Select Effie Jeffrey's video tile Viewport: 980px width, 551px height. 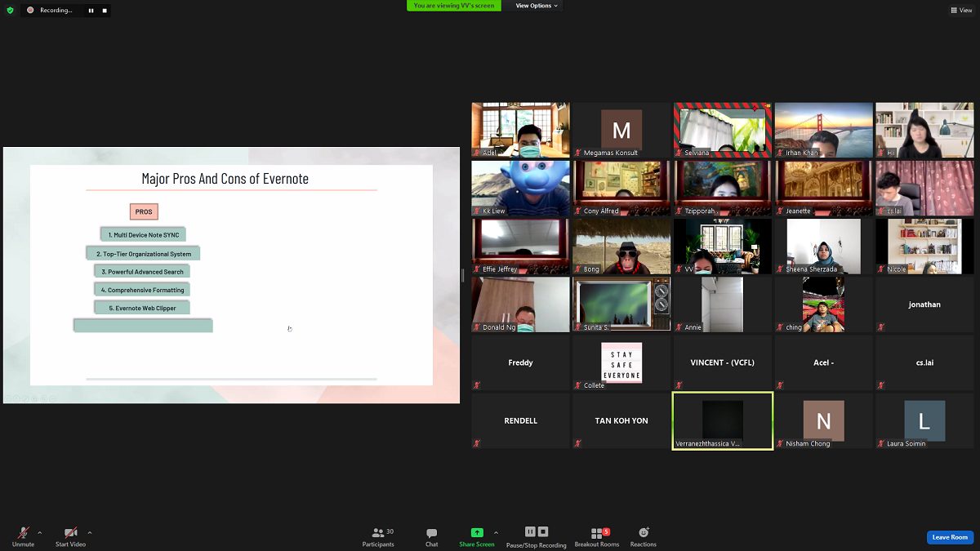coord(520,246)
